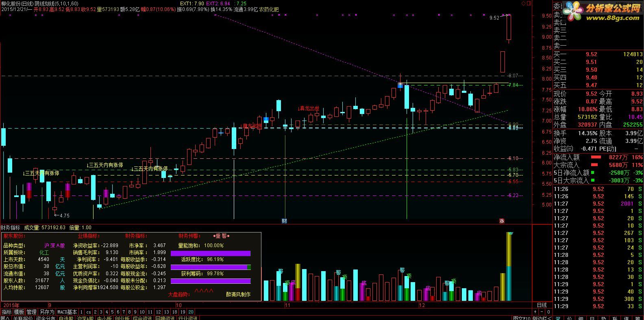
Task: Click the 6.10 price line label
Action: click(513, 158)
